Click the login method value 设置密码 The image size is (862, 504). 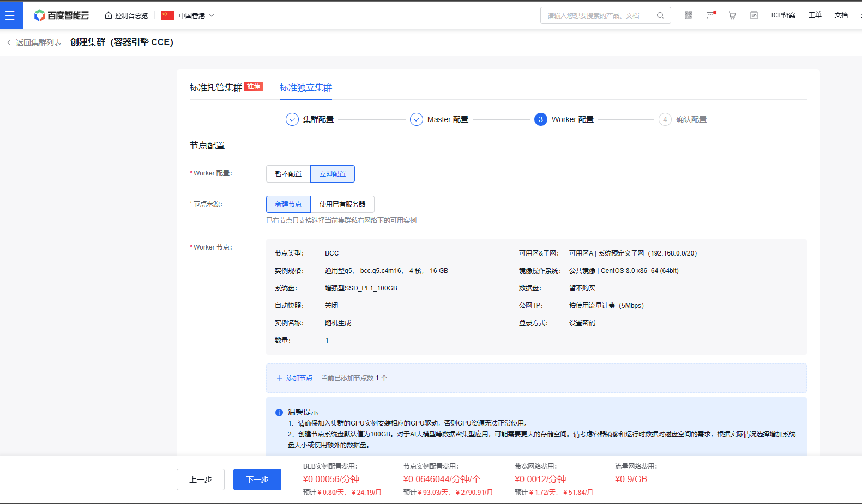click(582, 323)
